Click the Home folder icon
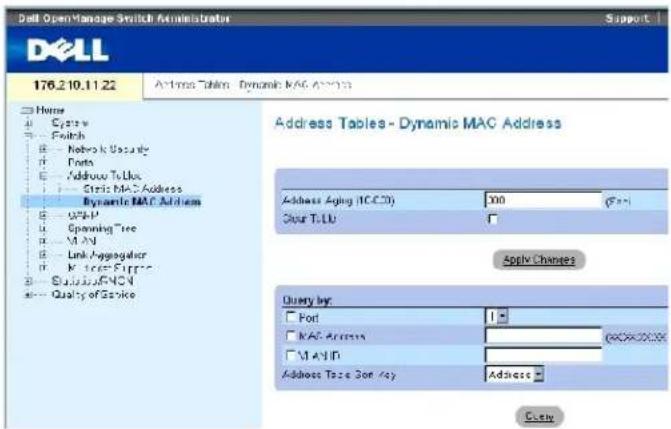 coord(27,111)
